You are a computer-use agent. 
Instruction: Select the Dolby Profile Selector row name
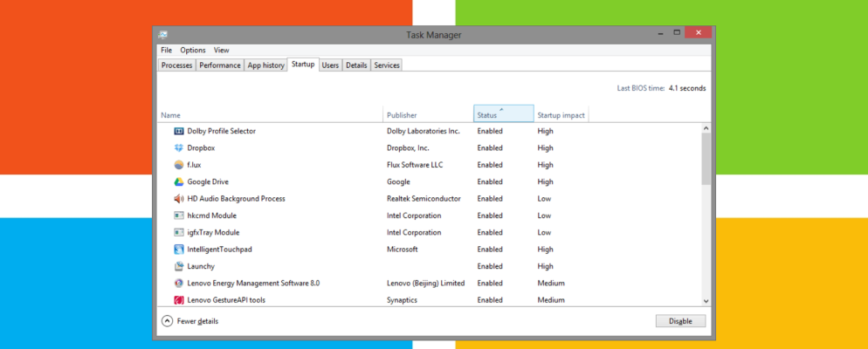pyautogui.click(x=222, y=131)
